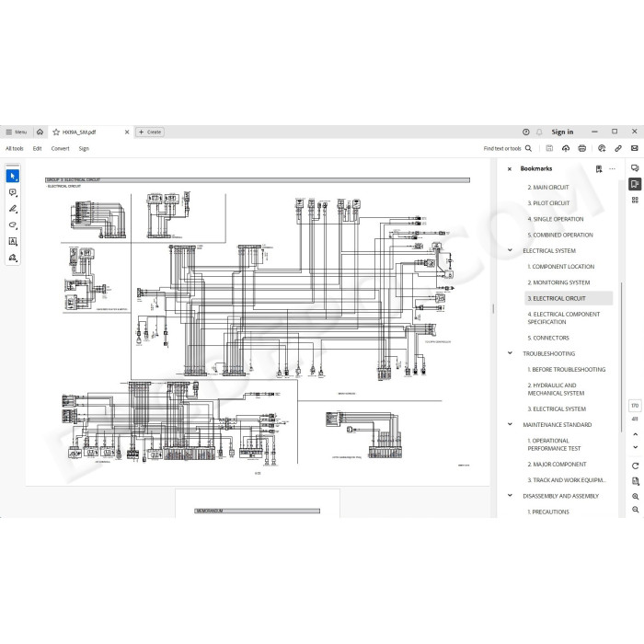Open the notifications bell
The image size is (644, 644).
pos(539,132)
